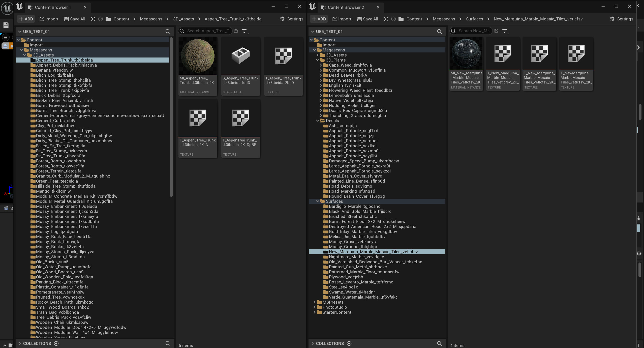Select the Content Browser 2 tab
Image resolution: width=644 pixels, height=348 pixels.
346,7
